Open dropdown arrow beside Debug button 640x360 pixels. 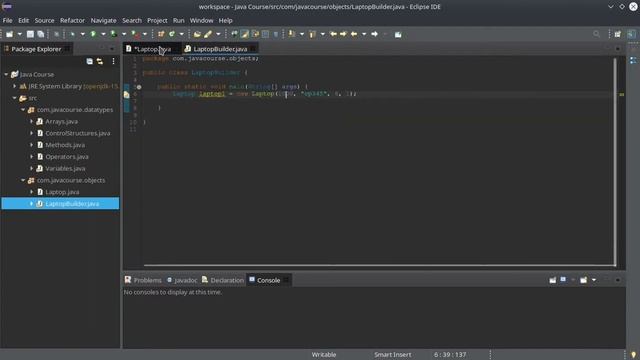click(82, 34)
